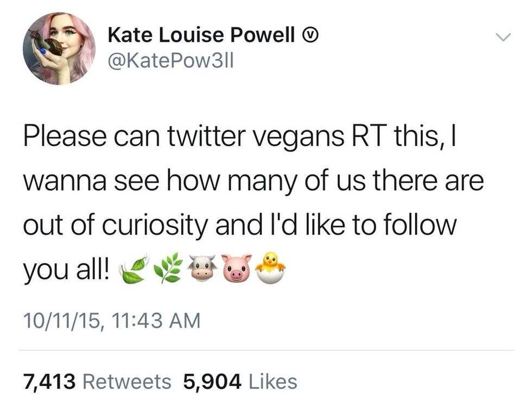
Task: Select the pig face emoji
Action: click(x=237, y=267)
